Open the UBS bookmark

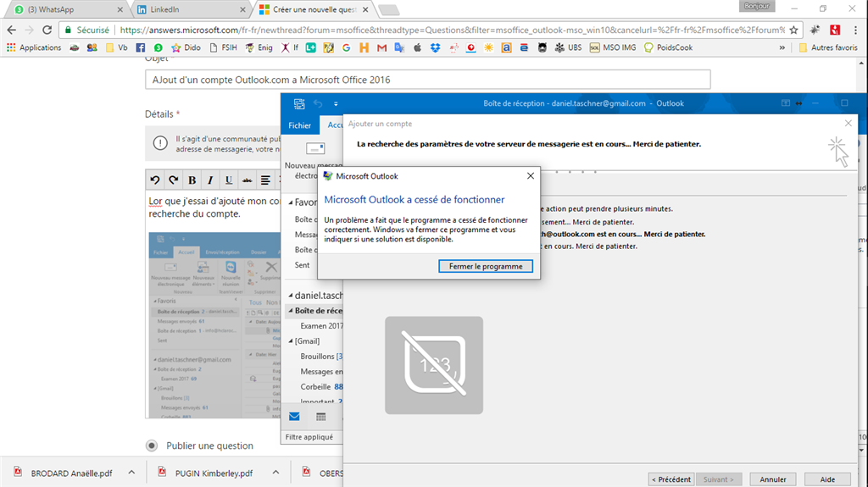(569, 47)
